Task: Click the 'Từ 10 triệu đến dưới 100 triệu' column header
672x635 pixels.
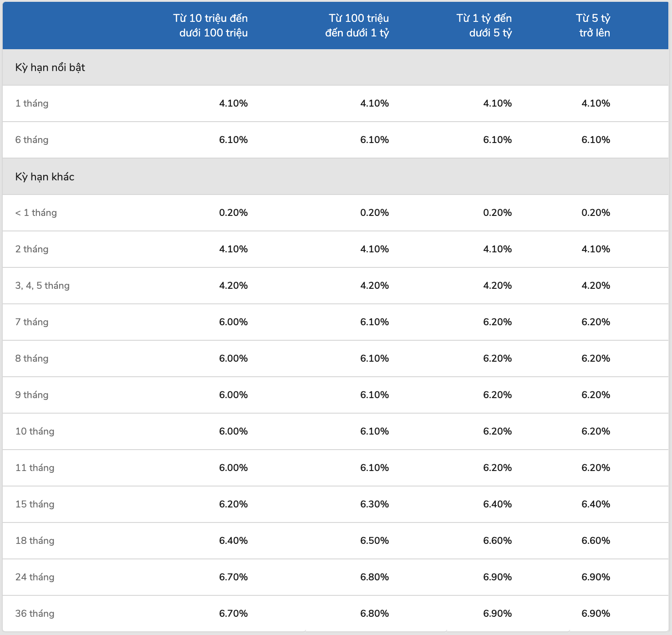Action: click(x=210, y=26)
